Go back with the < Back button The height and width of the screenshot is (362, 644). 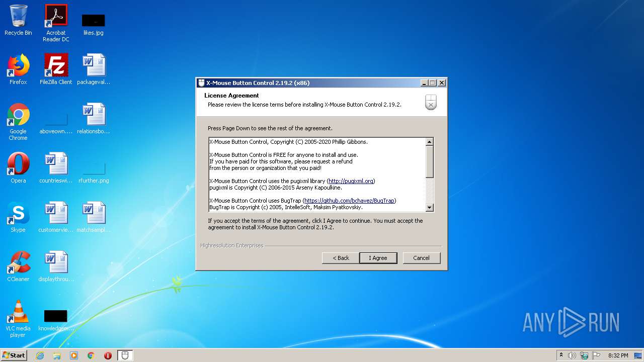pyautogui.click(x=341, y=258)
